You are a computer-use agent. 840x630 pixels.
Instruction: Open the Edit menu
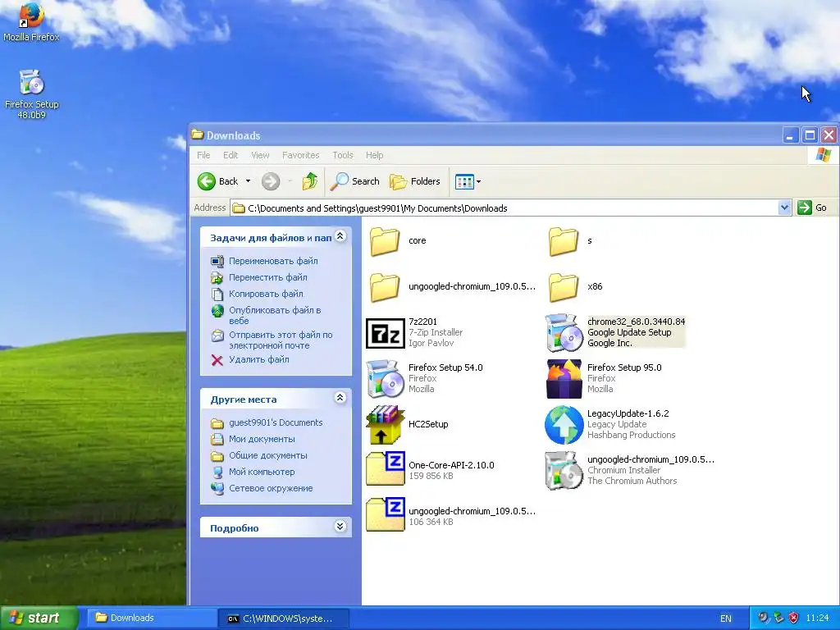tap(231, 155)
